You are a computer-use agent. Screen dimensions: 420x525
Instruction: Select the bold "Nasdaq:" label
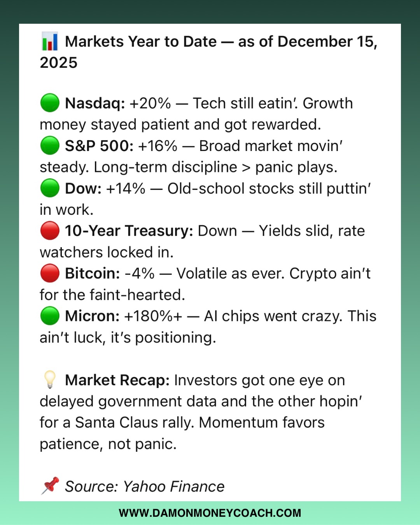[95, 104]
